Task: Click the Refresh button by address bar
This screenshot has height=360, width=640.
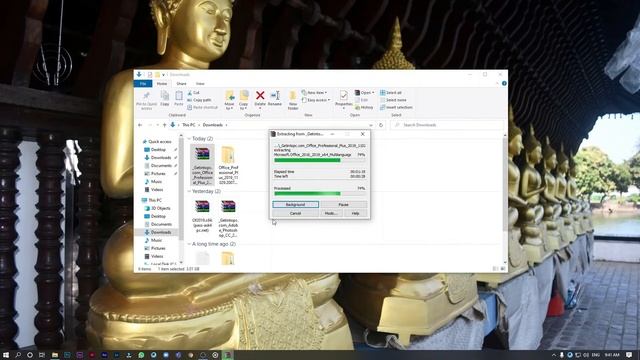Action: click(x=381, y=125)
